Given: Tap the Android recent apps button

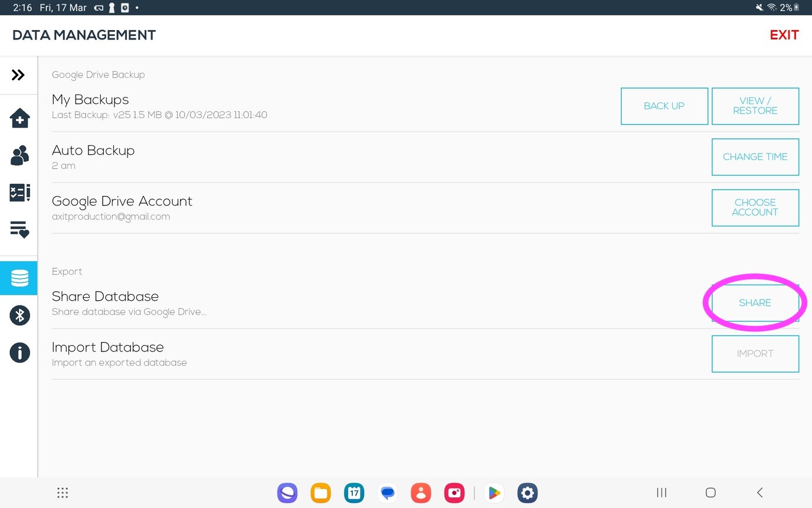Looking at the screenshot, I should coord(662,493).
